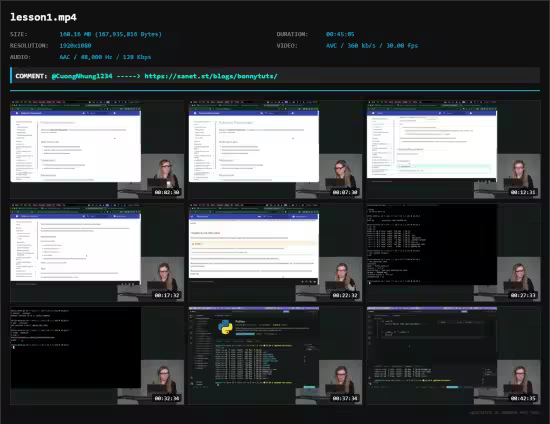
Task: Click the VIDEO label
Action: coord(287,46)
